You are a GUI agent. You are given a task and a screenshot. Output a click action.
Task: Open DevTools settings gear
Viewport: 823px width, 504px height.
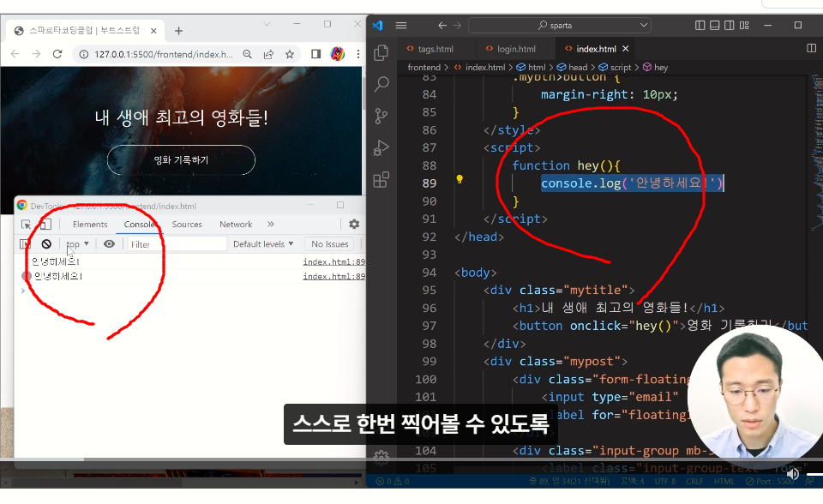click(x=354, y=225)
